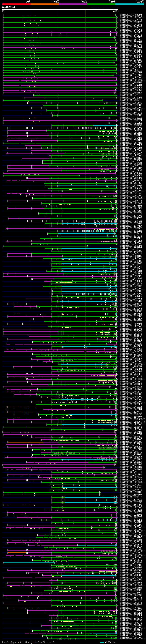146x644 pixels.
Task: Select UniRef100_P21997 hit name
Action: [131, 278]
